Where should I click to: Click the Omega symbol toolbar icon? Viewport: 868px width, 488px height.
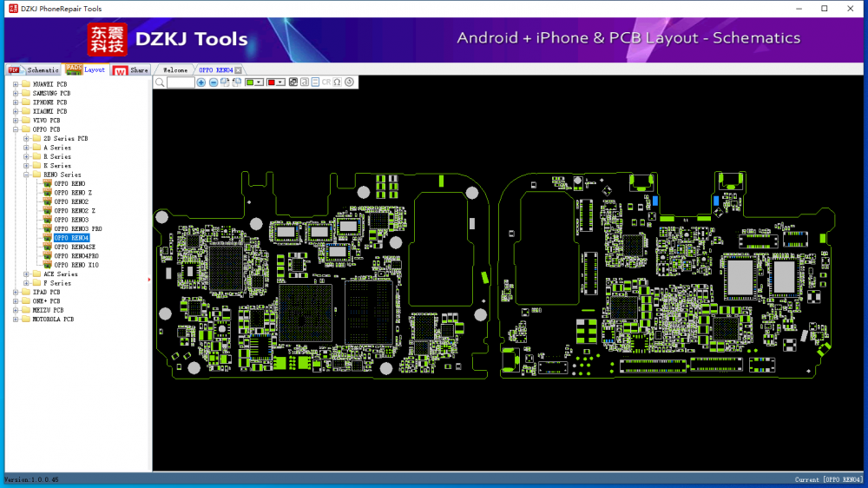click(x=338, y=82)
